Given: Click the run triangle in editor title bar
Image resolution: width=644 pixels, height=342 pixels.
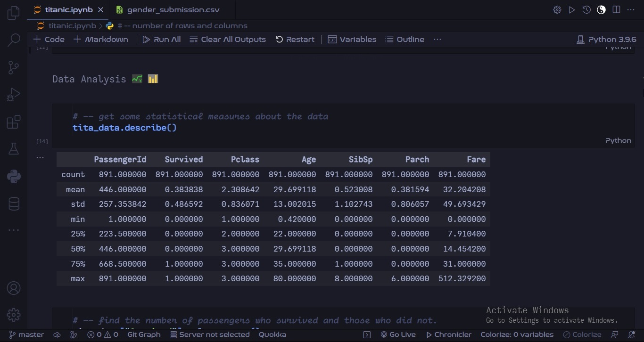Looking at the screenshot, I should coord(572,9).
